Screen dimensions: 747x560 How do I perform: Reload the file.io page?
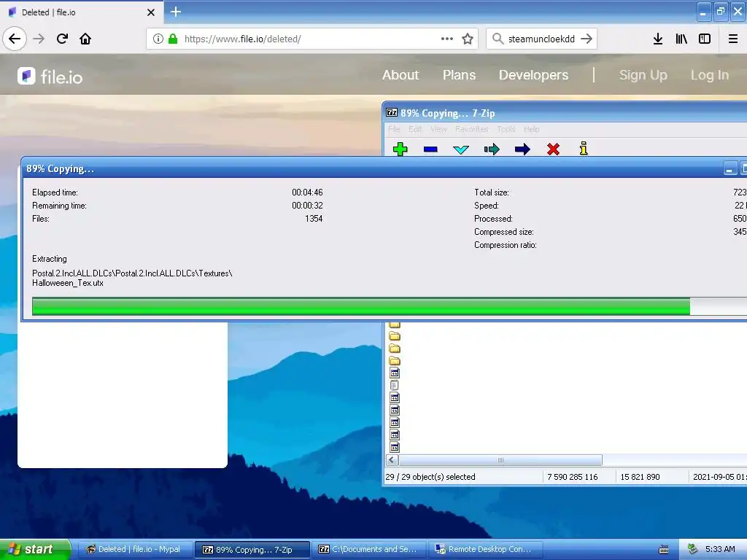[62, 39]
